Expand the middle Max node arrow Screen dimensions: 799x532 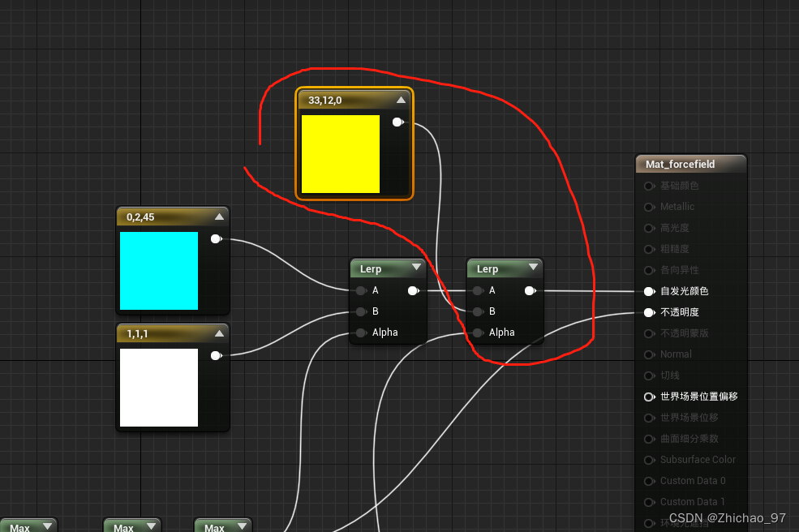coord(152,526)
